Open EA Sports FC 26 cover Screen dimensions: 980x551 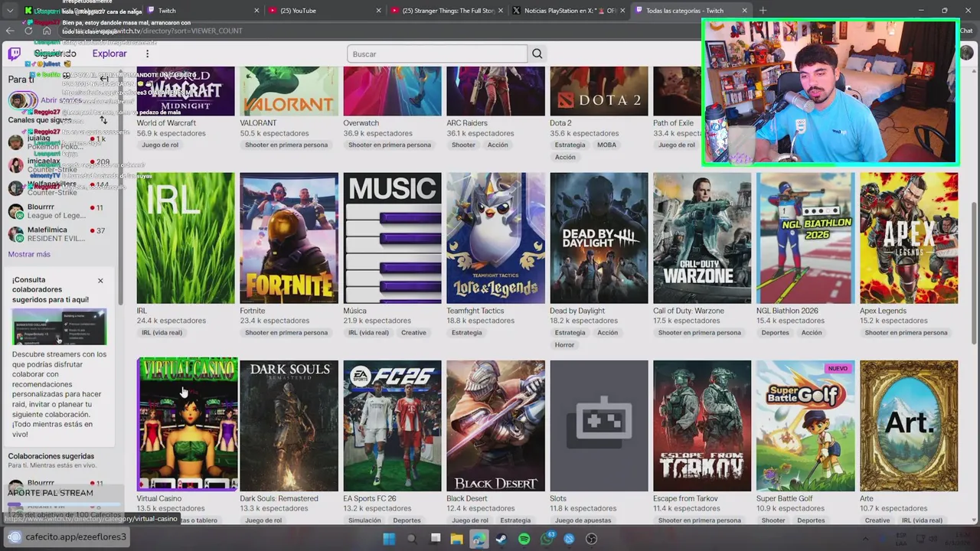(392, 425)
